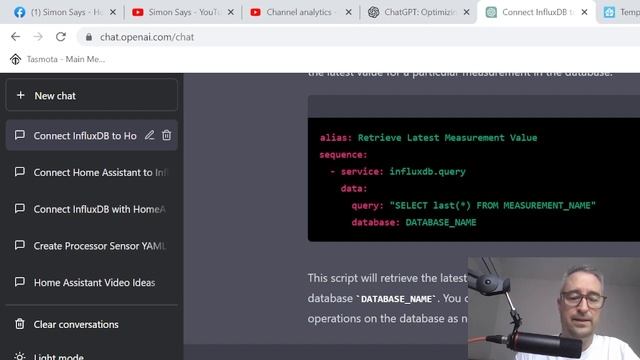Viewport: 640px width, 360px height.
Task: Toggle Light mode
Action: [91, 356]
